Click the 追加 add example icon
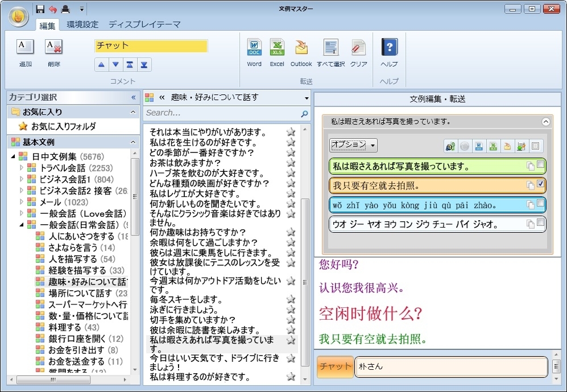The width and height of the screenshot is (567, 392). pyautogui.click(x=26, y=47)
